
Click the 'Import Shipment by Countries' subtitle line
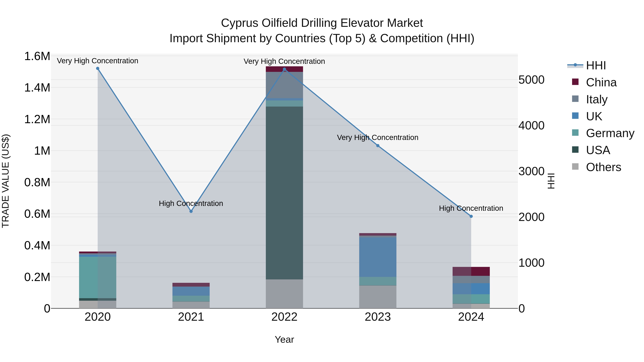click(x=322, y=38)
